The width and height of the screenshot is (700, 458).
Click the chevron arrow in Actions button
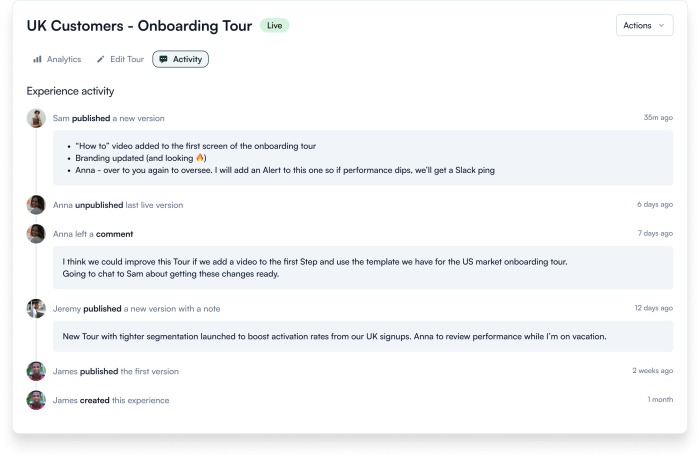point(662,25)
